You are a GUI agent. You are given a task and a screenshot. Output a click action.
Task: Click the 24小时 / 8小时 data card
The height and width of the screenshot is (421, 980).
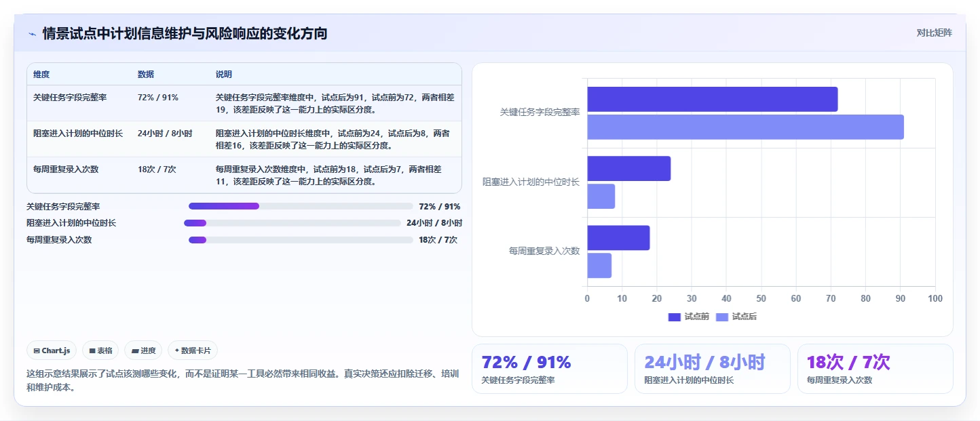pos(713,369)
